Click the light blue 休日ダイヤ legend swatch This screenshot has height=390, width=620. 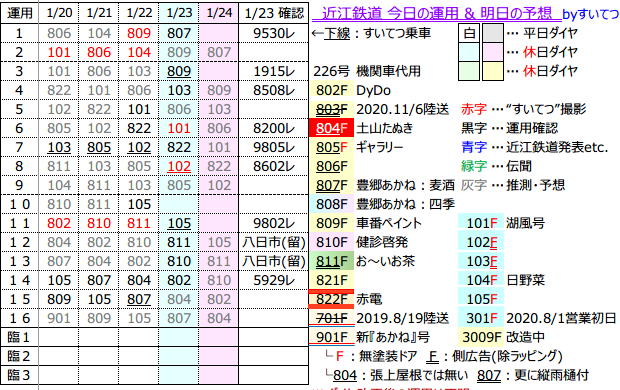(469, 52)
